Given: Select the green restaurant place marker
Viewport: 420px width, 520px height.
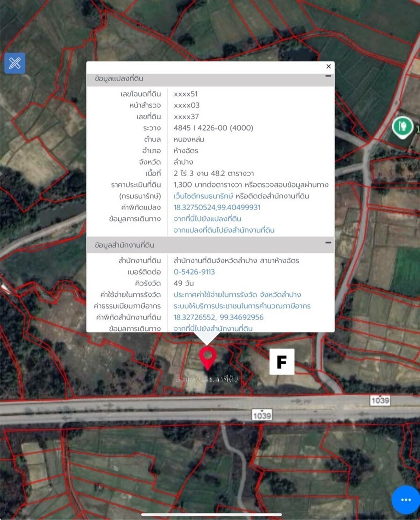Looking at the screenshot, I should click(x=401, y=126).
